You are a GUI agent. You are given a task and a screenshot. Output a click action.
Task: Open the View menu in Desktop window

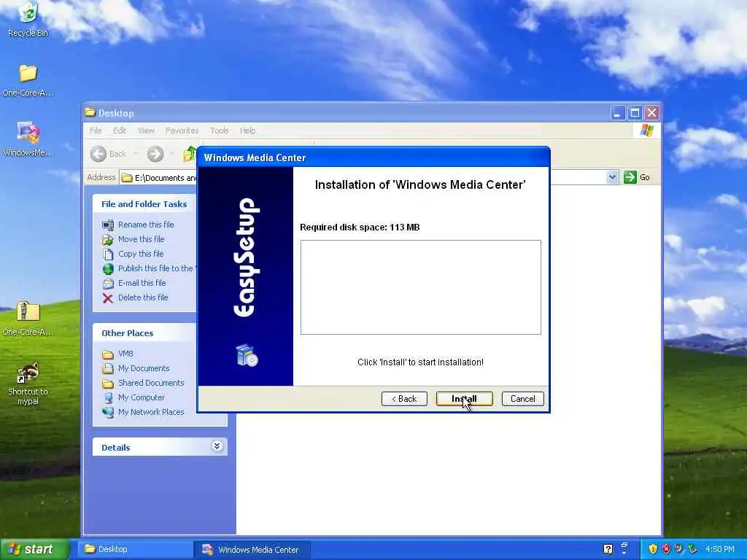[146, 131]
